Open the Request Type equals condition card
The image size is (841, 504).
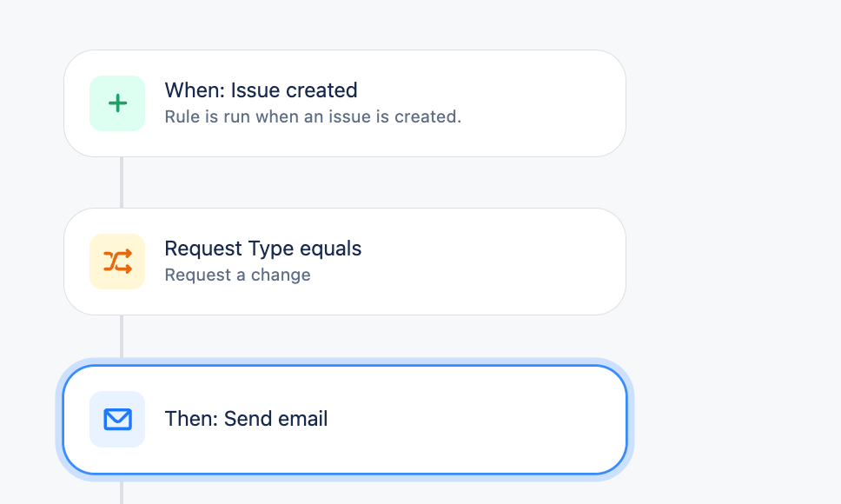pyautogui.click(x=345, y=262)
